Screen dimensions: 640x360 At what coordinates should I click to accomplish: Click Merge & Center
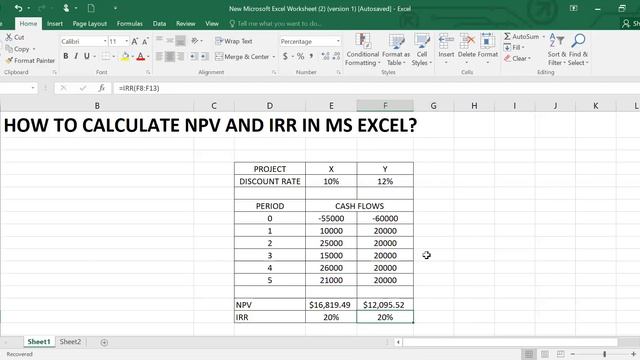point(242,57)
